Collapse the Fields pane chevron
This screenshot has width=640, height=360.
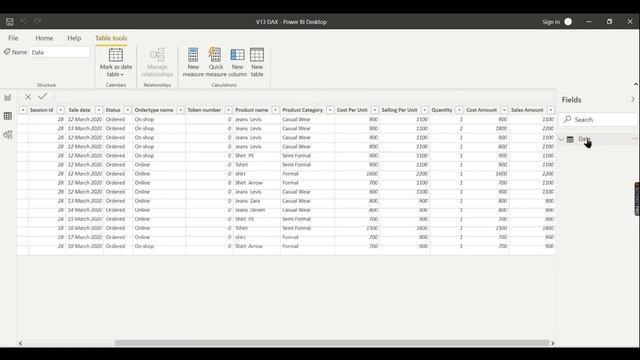click(633, 100)
